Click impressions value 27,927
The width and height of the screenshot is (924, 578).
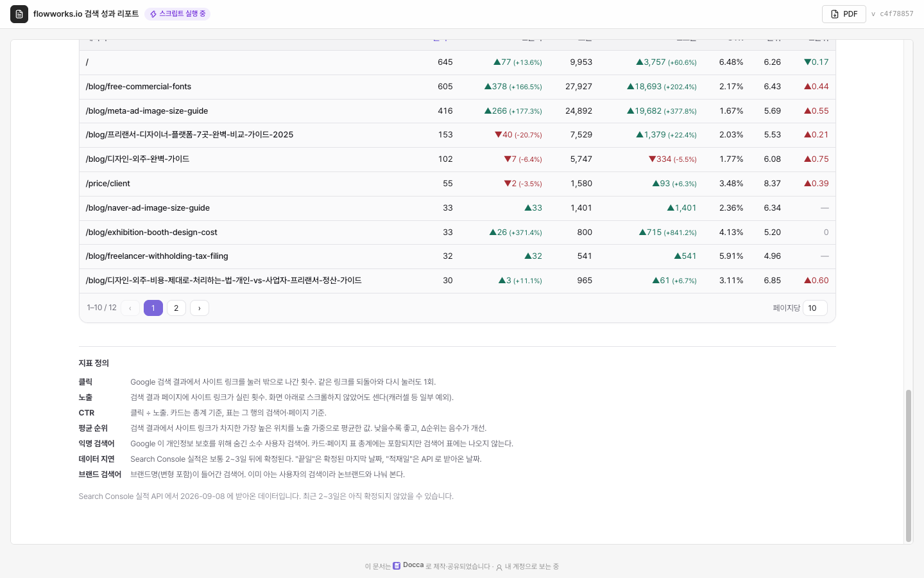click(579, 87)
